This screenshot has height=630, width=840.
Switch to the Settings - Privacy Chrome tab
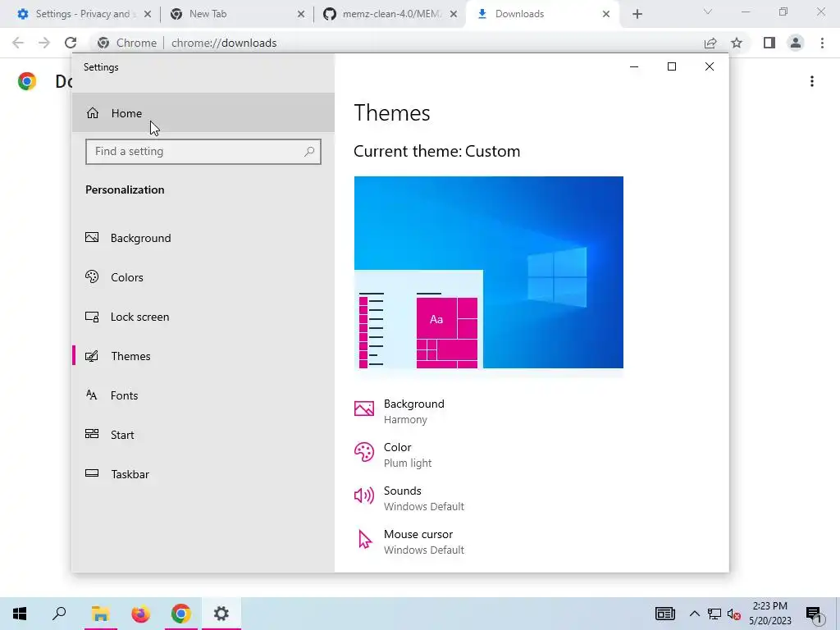click(83, 14)
